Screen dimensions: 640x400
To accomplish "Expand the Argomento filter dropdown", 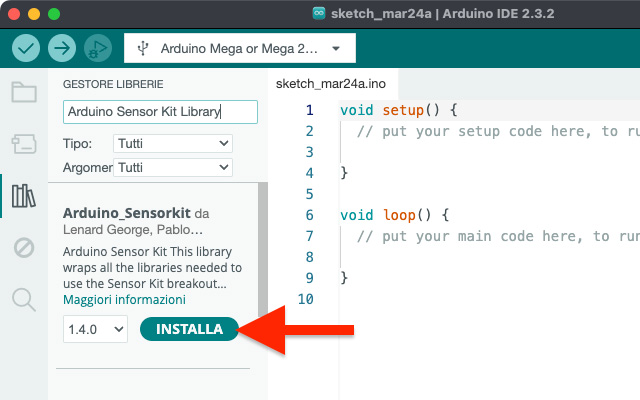I will tap(173, 168).
